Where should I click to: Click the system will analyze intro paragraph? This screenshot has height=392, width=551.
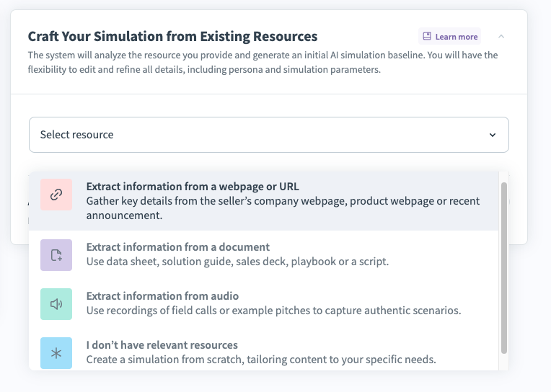pos(263,63)
